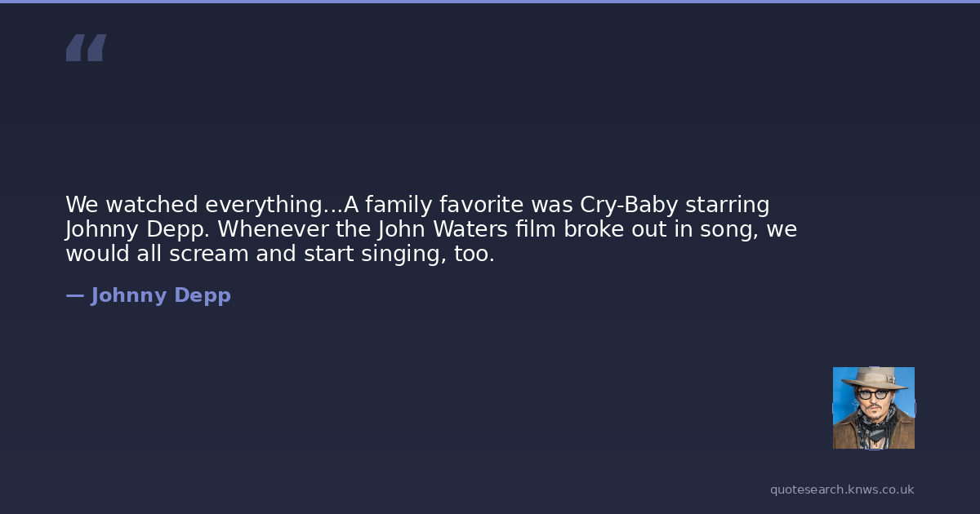The height and width of the screenshot is (514, 980).
Task: Click white "Johnny Depp" starting the second line
Action: 137,228
